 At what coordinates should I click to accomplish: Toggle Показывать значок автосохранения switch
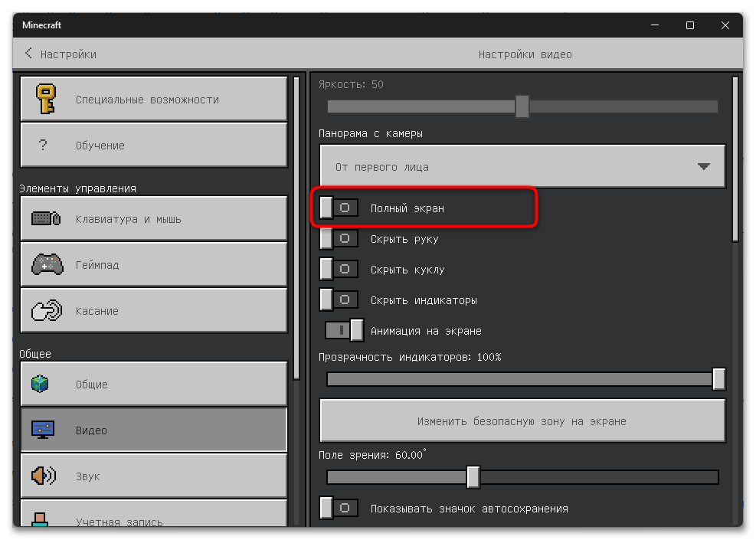(339, 508)
